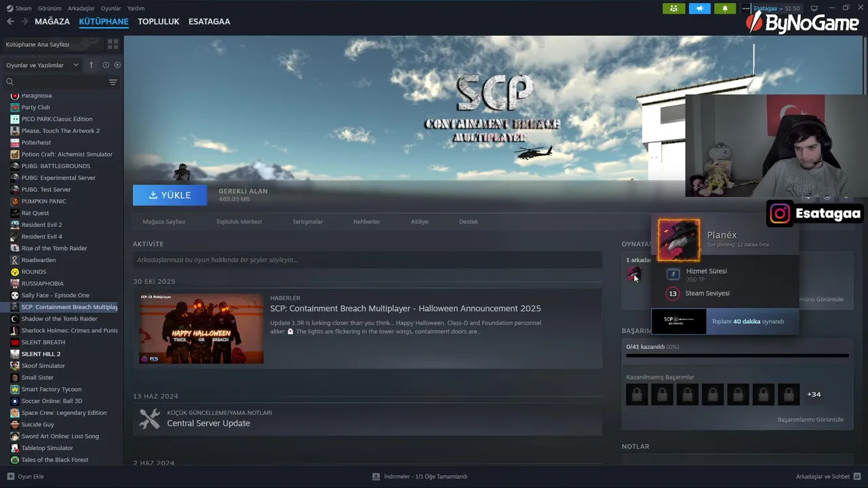The image size is (868, 488).
Task: Select Resident Evil 4 in library list
Action: [x=41, y=237]
